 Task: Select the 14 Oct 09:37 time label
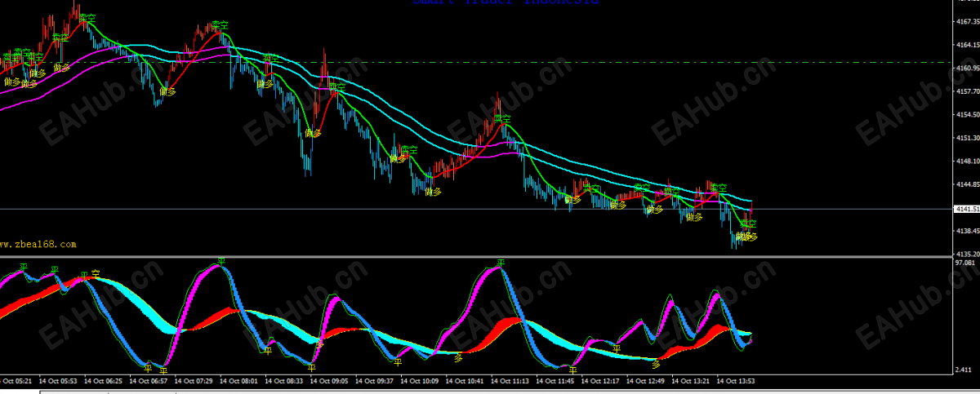point(375,381)
